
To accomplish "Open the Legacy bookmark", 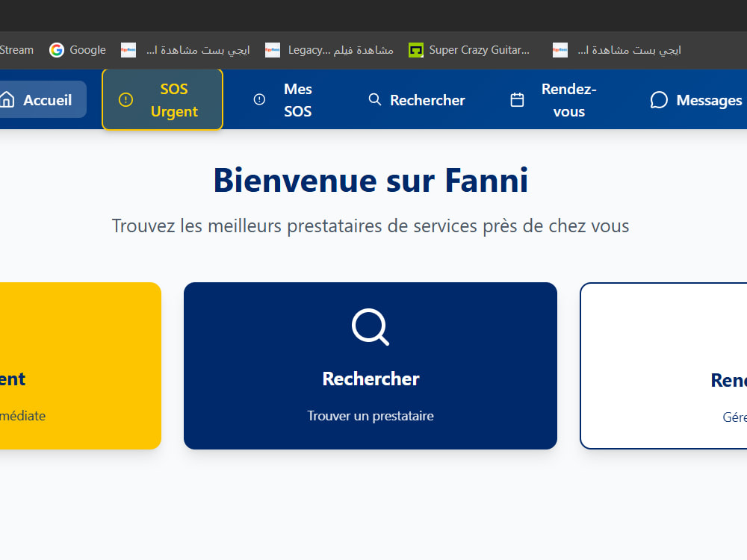I will (329, 49).
